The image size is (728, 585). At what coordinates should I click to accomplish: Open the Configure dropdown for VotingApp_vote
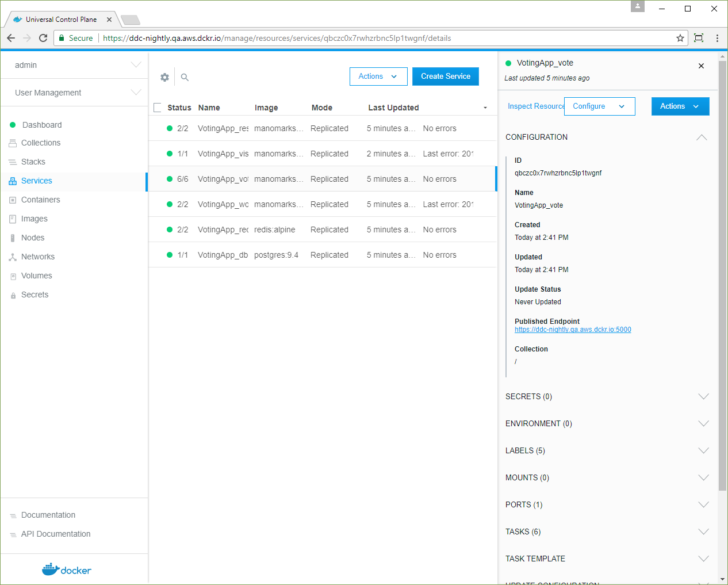tap(599, 106)
